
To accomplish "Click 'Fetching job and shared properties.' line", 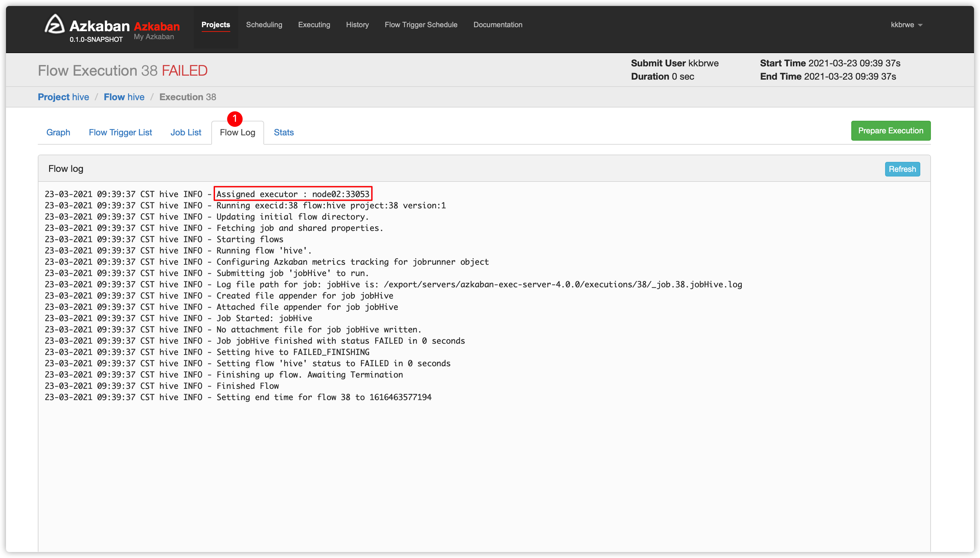I will point(214,229).
